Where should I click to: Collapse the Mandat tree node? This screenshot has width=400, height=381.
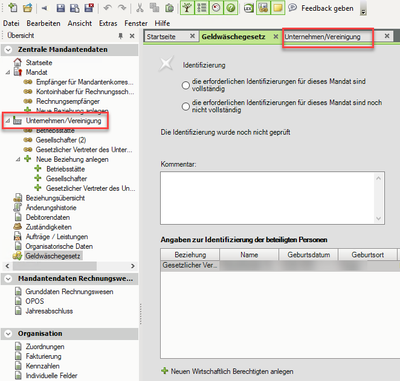click(x=8, y=72)
